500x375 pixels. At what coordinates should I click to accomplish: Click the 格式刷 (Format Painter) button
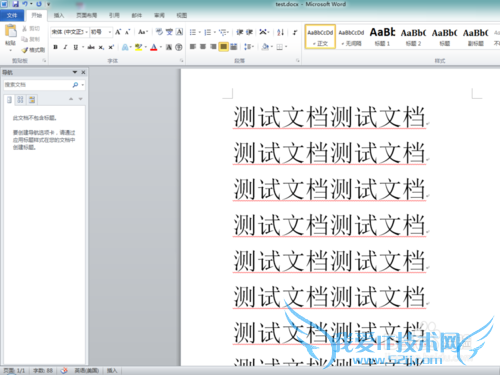pyautogui.click(x=33, y=50)
